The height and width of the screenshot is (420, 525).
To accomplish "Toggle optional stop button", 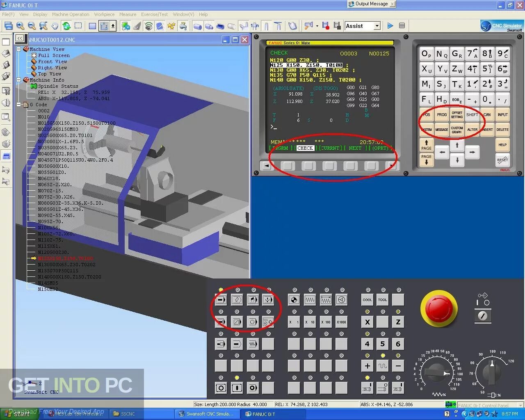I will click(x=253, y=322).
